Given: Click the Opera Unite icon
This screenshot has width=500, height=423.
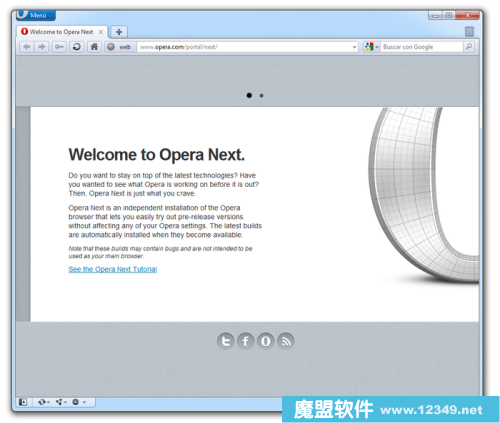Looking at the screenshot, I should (x=59, y=402).
